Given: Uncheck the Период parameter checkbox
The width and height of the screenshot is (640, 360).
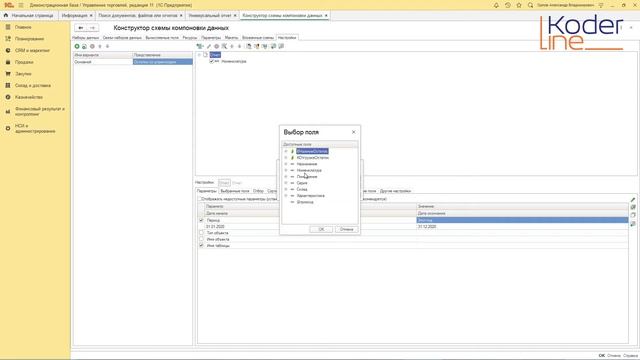Looking at the screenshot, I should point(201,220).
